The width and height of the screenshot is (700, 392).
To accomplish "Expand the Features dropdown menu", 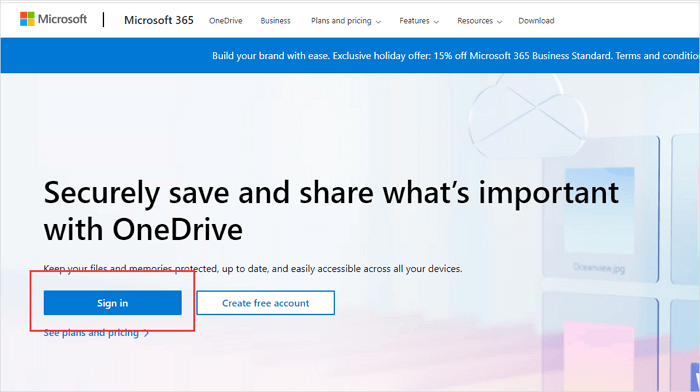I will pos(419,21).
